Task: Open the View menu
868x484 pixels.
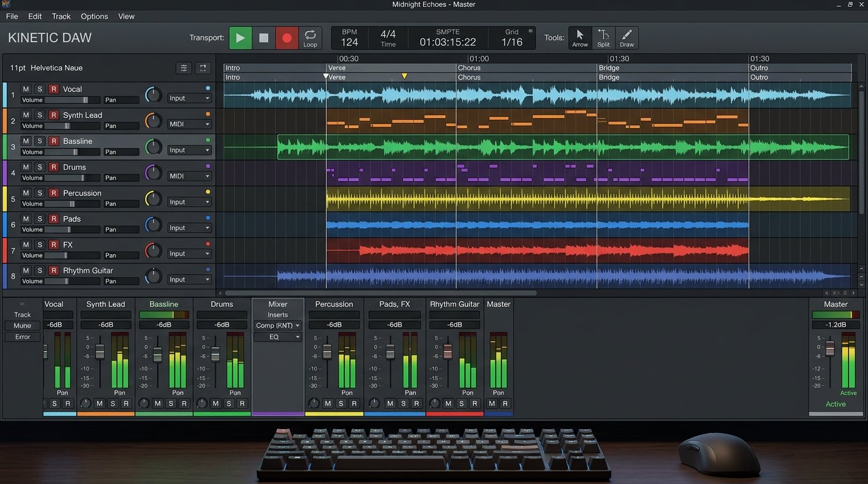Action: (126, 16)
